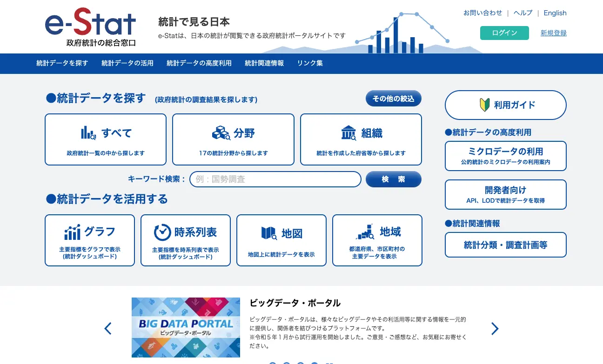Click the clock icon in 時系列表 tile
The height and width of the screenshot is (364, 603).
(x=162, y=232)
